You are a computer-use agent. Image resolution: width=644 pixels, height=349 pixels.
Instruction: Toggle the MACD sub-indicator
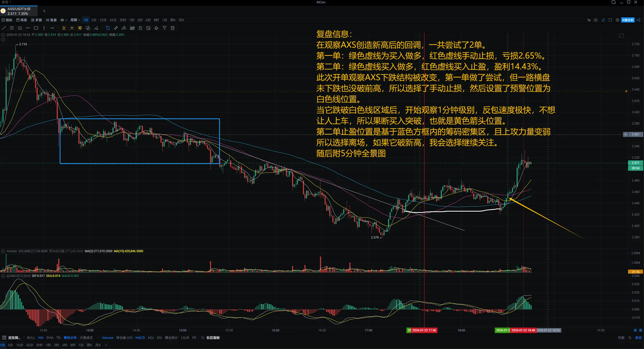[x=140, y=338]
